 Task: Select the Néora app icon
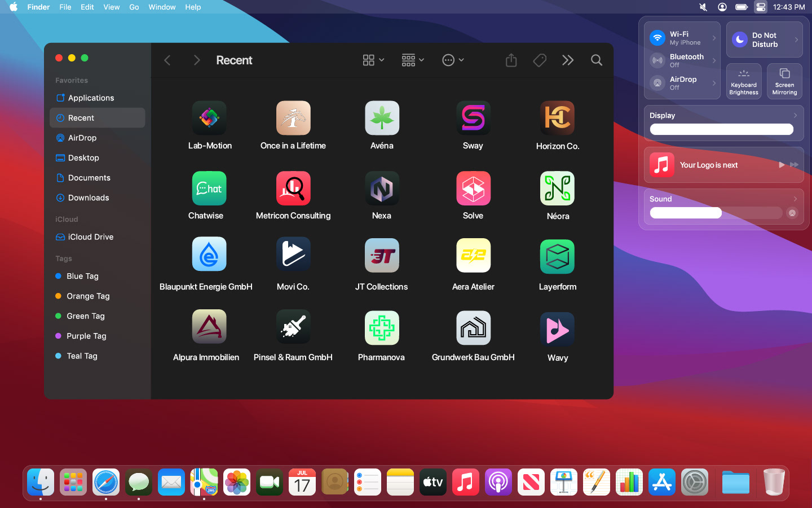[558, 188]
